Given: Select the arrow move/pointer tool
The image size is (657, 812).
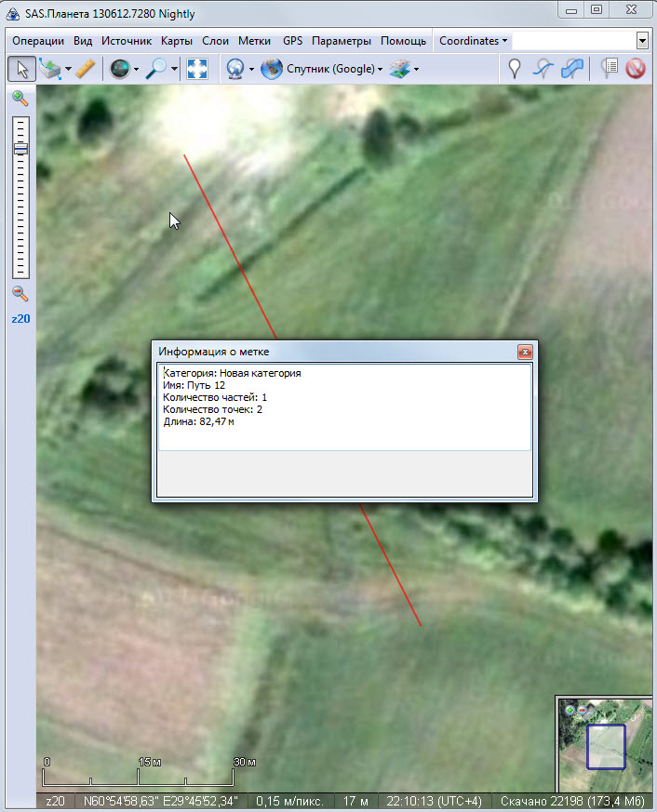Looking at the screenshot, I should coord(22,69).
